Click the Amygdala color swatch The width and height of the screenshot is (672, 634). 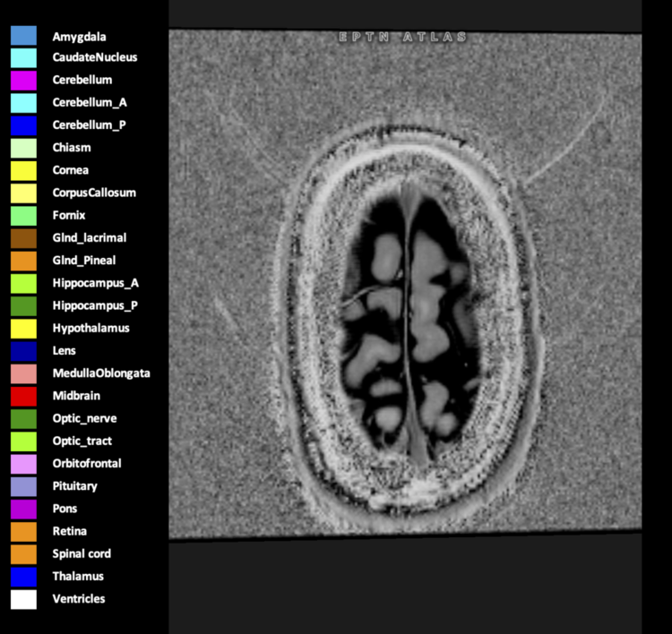pyautogui.click(x=23, y=36)
